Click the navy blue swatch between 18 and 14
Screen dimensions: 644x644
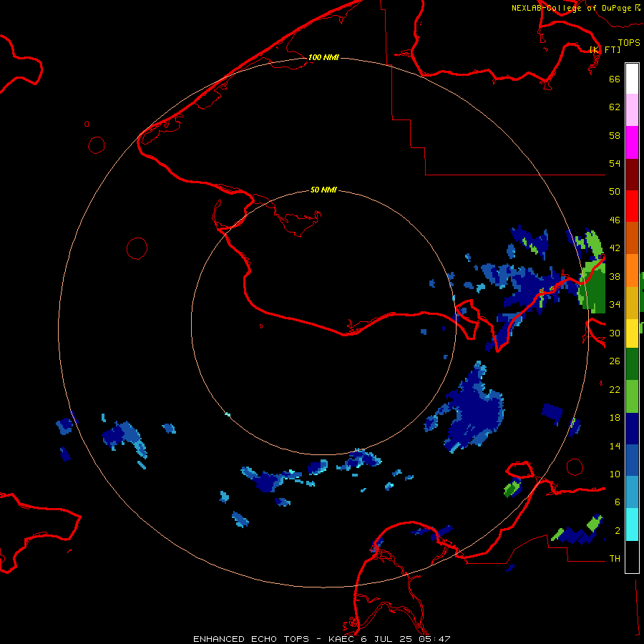pyautogui.click(x=632, y=429)
